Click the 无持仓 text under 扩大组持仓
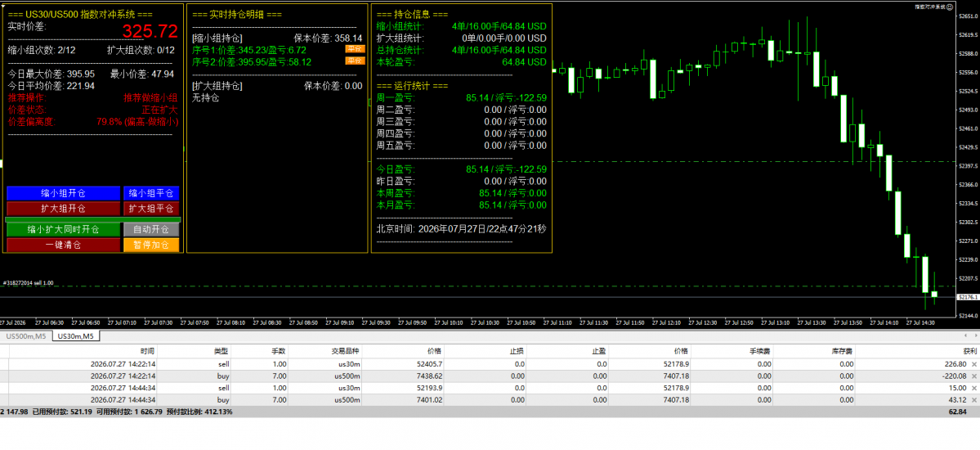980x450 pixels. pos(206,97)
